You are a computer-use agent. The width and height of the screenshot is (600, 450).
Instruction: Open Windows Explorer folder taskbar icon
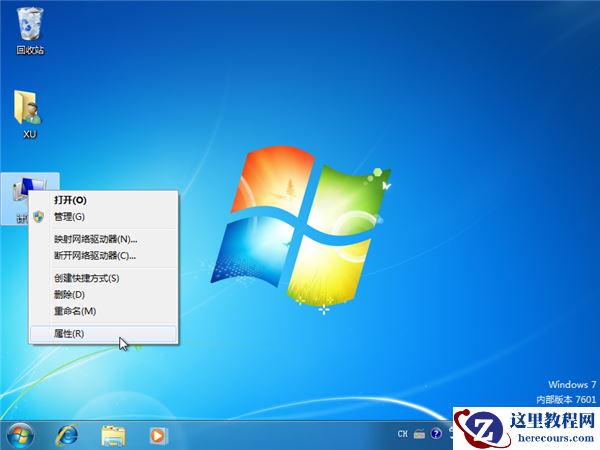113,435
